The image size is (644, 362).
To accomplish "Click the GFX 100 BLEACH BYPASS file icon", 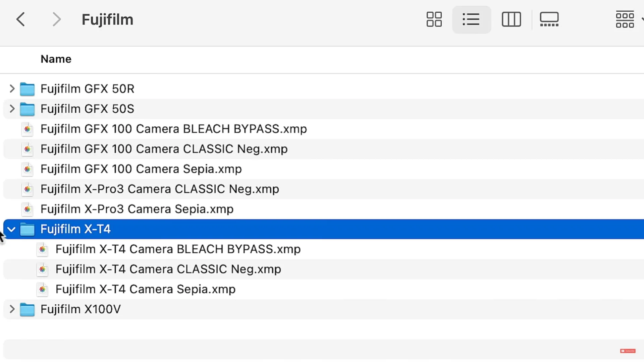I will coord(27,129).
